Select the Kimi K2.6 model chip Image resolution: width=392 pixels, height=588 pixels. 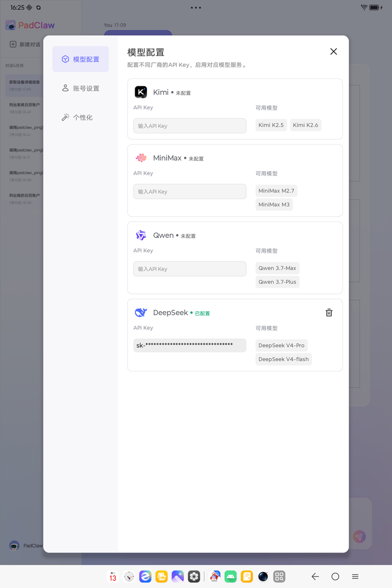[x=305, y=125]
